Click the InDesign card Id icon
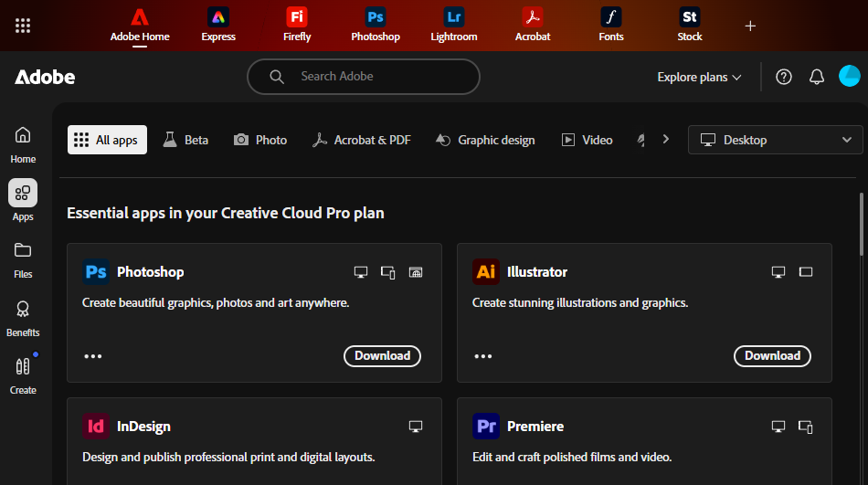Viewport: 868px width, 485px height. 96,427
